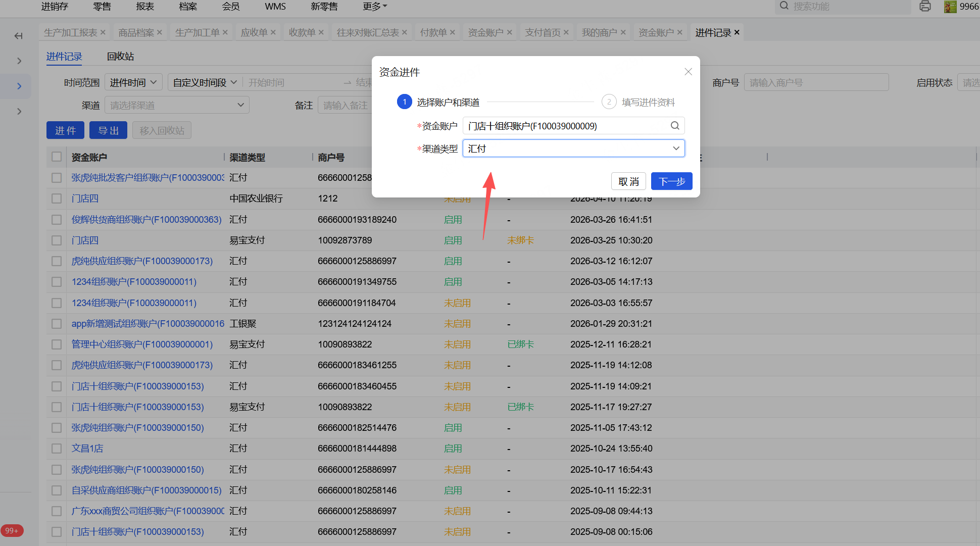The height and width of the screenshot is (546, 980).
Task: Close the 资金进件 dialog with X icon
Action: coord(688,72)
